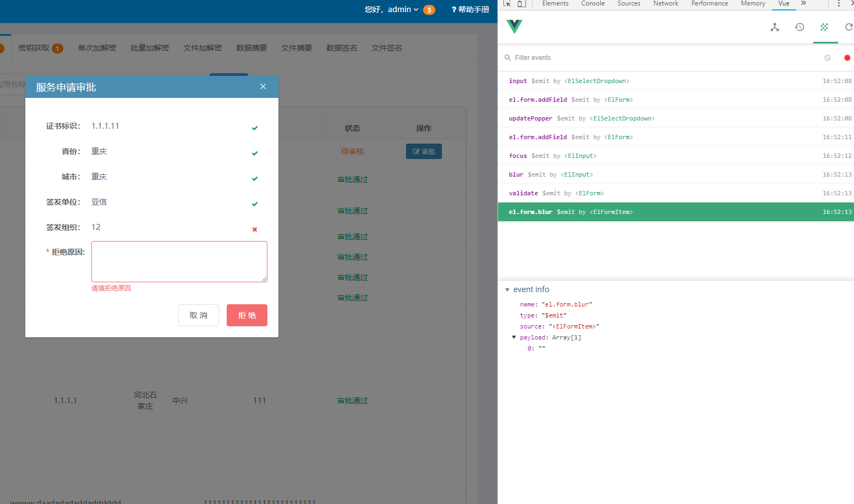Click the source value ElFormItem
This screenshot has height=504, width=854.
tap(574, 326)
